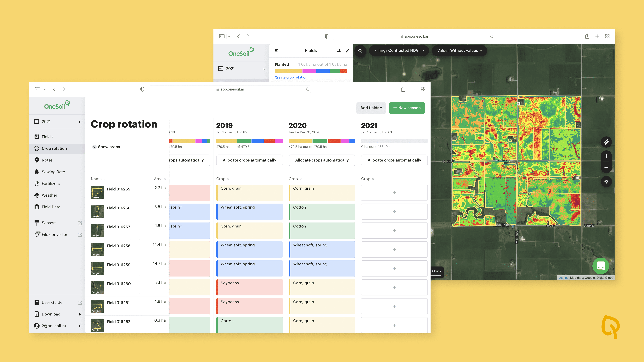Image resolution: width=644 pixels, height=362 pixels.
Task: Click the 2019 crop distribution color bar
Action: [x=249, y=141]
